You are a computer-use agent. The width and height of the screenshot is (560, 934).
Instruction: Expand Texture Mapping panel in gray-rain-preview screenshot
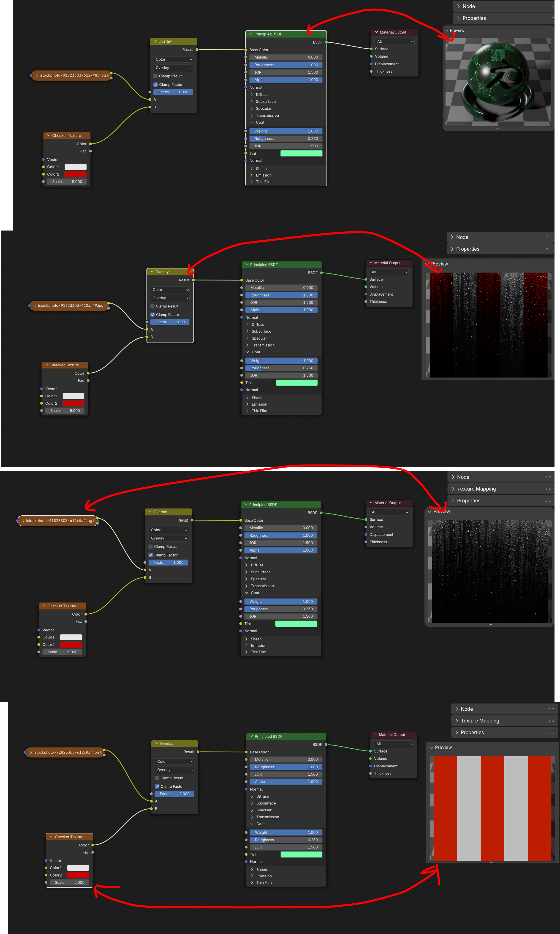click(x=453, y=489)
